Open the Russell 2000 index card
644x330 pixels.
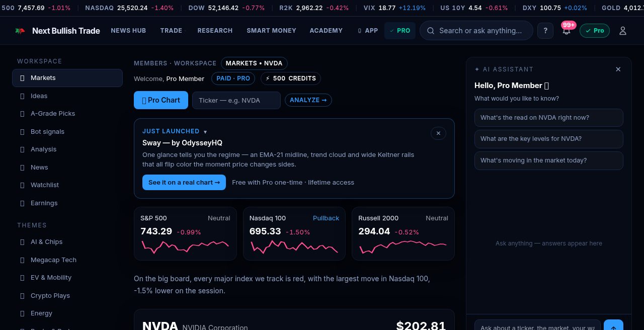click(403, 233)
